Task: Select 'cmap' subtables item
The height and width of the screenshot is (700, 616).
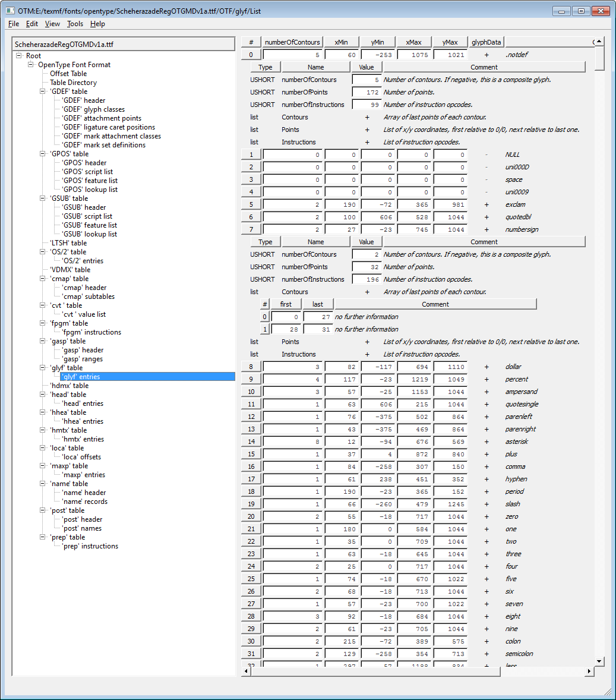Action: [x=88, y=297]
